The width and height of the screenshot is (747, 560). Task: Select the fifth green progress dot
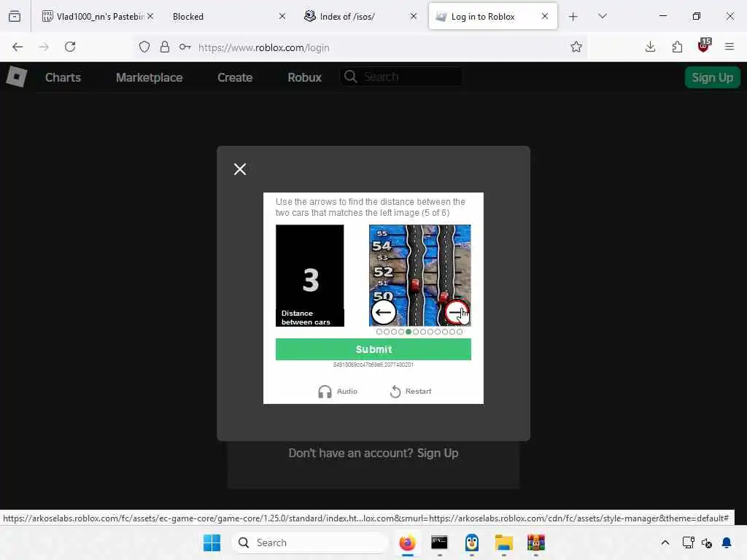(409, 332)
